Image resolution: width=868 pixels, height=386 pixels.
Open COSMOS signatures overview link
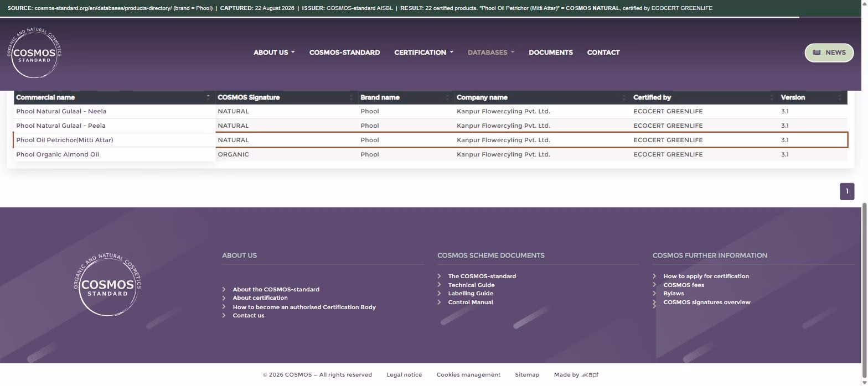(x=707, y=302)
